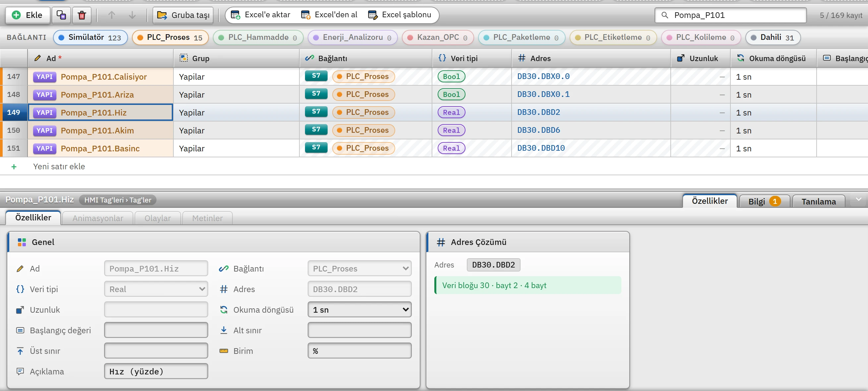Open the Veri tipi Real dropdown
868x391 pixels.
coord(156,289)
